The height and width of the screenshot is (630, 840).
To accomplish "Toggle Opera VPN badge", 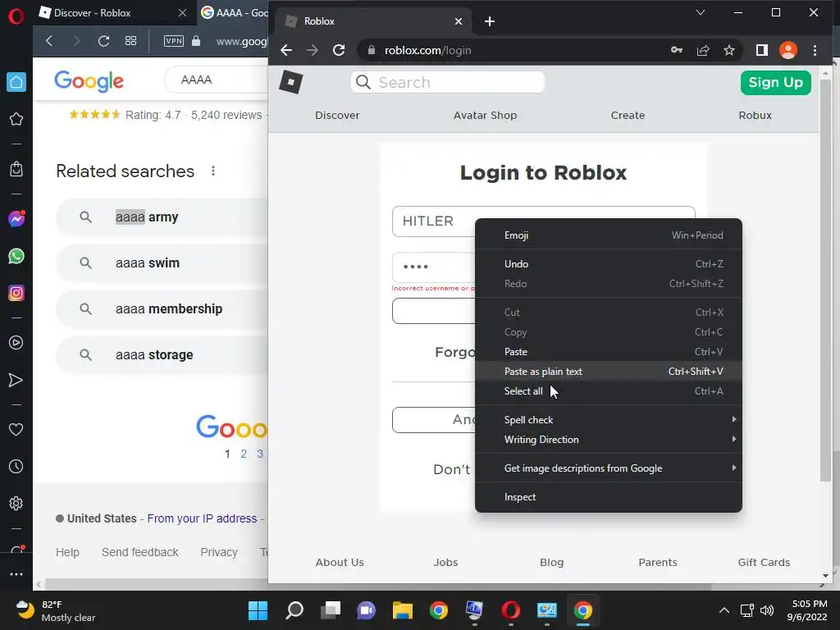I will 174,41.
